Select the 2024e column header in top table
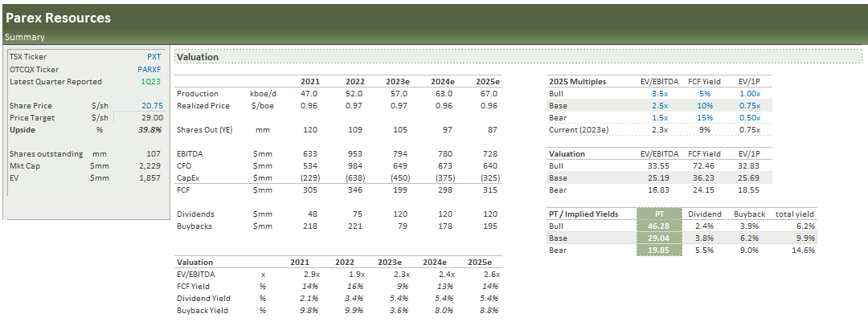This screenshot has height=334, width=868. 442,82
